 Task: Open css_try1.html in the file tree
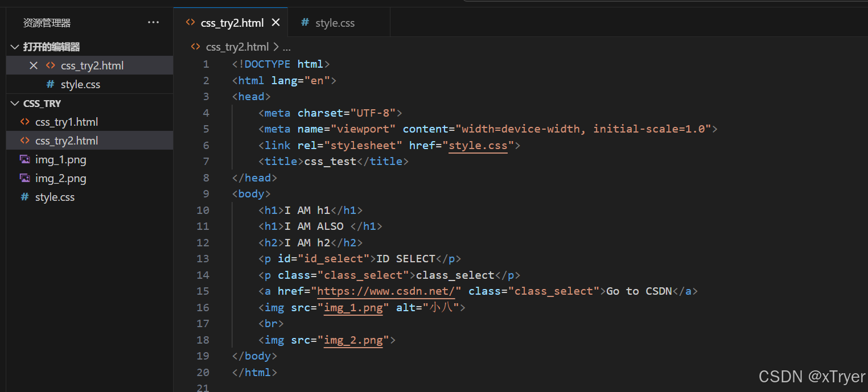[67, 122]
